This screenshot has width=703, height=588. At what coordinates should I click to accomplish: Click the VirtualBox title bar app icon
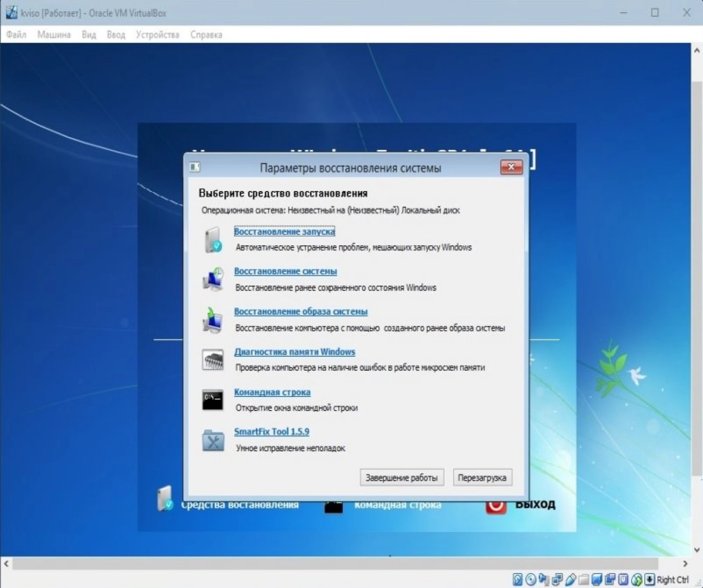pyautogui.click(x=12, y=12)
